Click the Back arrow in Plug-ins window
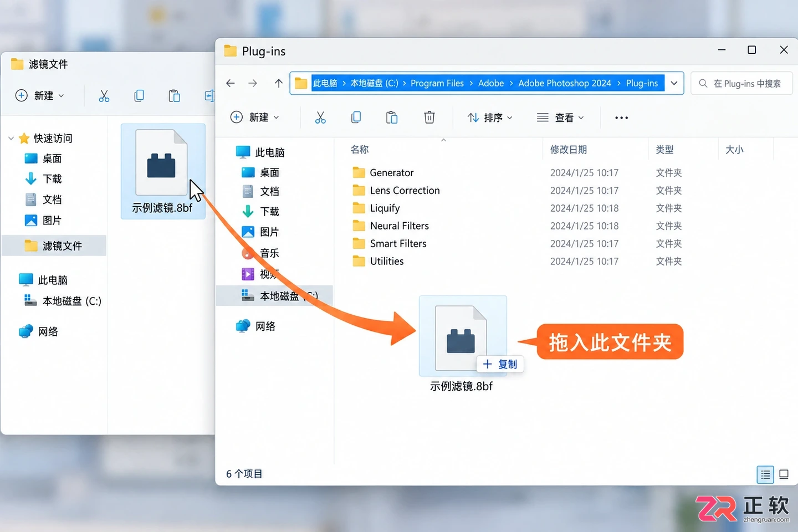 tap(231, 83)
